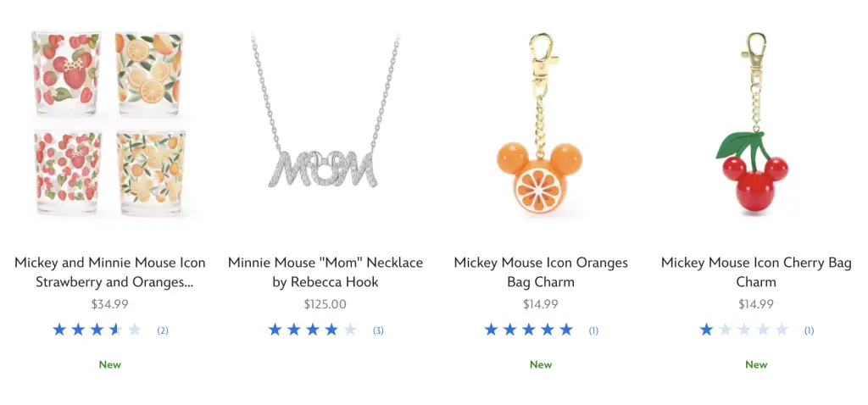Open Mickey Mouse Icon Cherry Bag Charm title
The height and width of the screenshot is (405, 868).
pos(756,272)
